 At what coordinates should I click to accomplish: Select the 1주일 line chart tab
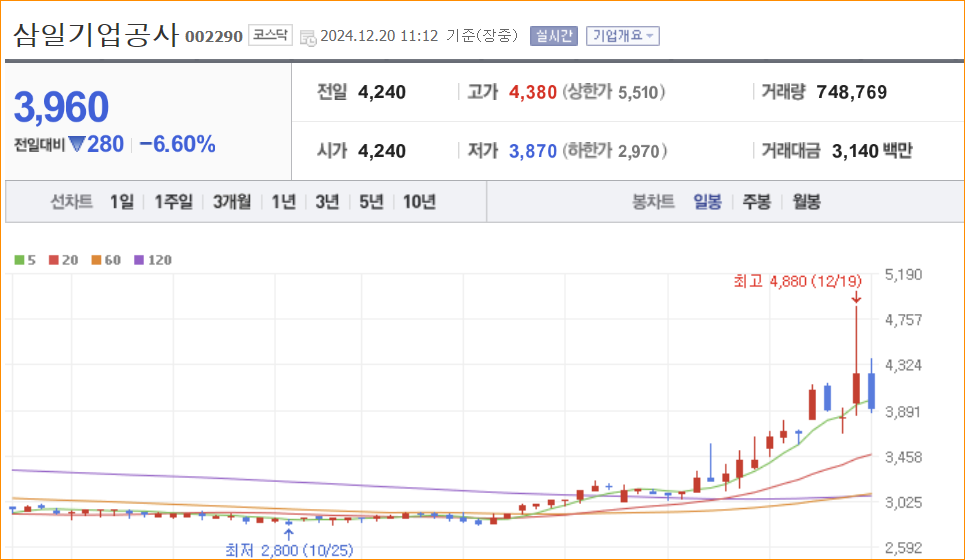click(x=173, y=201)
